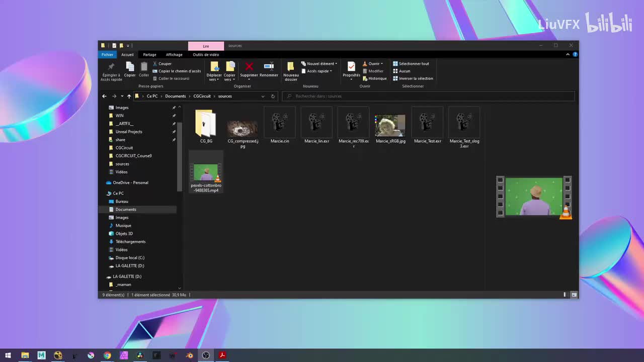Open Unreal Projects in sidebar
The width and height of the screenshot is (644, 362).
129,132
